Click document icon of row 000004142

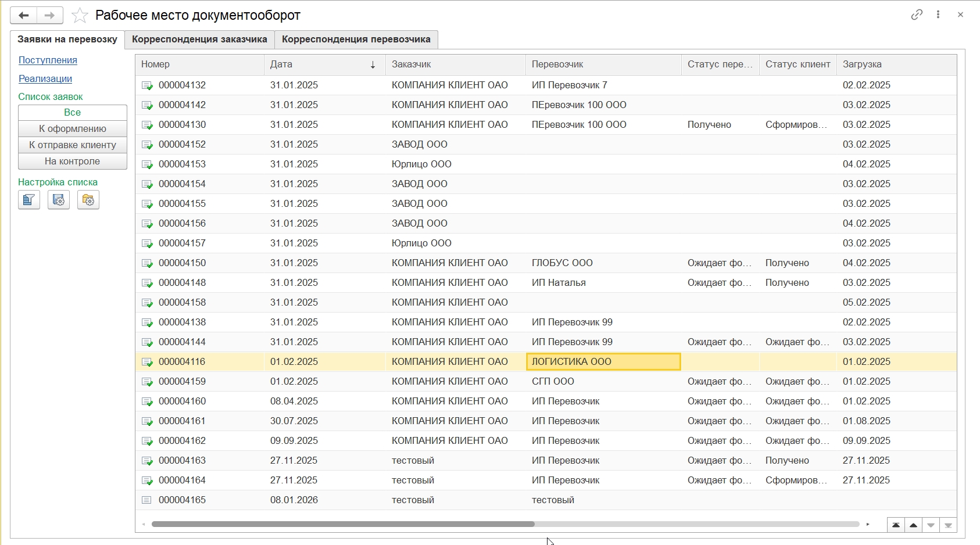click(147, 105)
